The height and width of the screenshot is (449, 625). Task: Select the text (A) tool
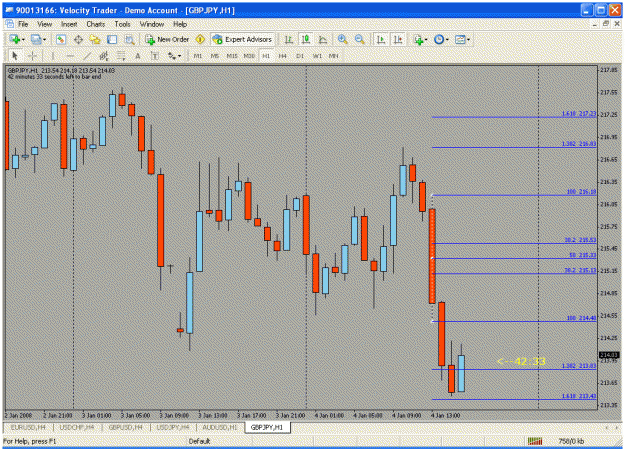(x=138, y=56)
